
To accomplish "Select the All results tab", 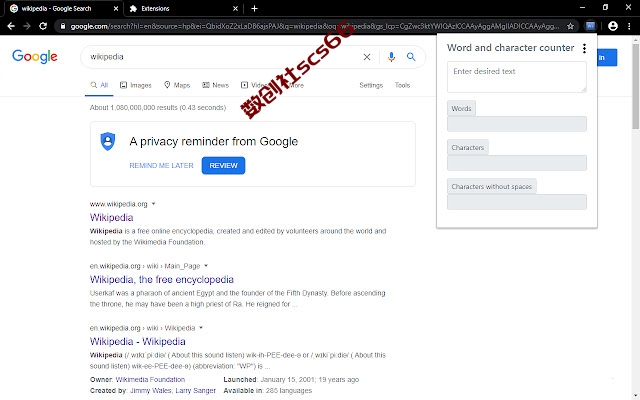I will coord(99,85).
